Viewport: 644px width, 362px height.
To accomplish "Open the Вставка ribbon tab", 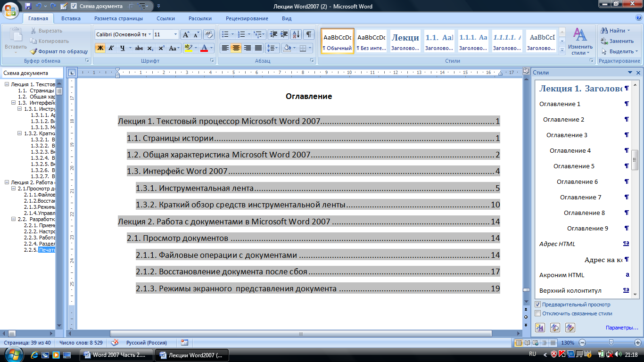I will 71,18.
